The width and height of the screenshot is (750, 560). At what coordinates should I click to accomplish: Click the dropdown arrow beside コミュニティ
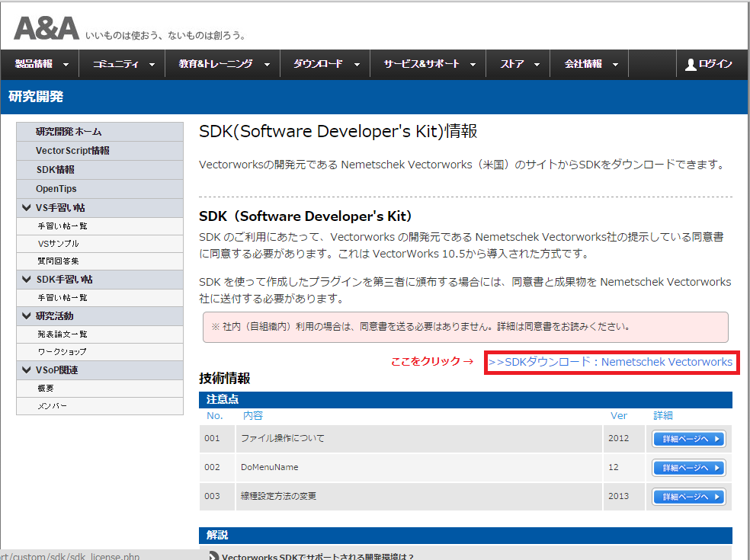click(152, 65)
